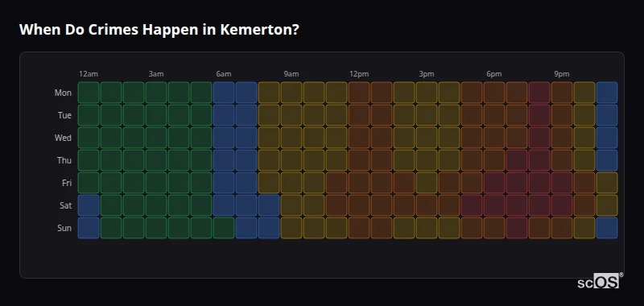Select the Thursday 7pm red cell
This screenshot has width=644, height=306.
(517, 160)
